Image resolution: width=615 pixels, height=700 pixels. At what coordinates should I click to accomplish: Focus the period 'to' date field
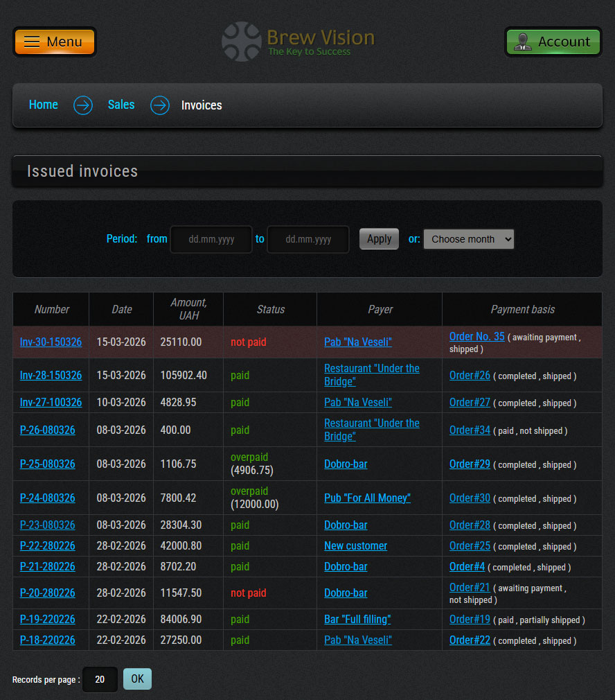pyautogui.click(x=308, y=239)
